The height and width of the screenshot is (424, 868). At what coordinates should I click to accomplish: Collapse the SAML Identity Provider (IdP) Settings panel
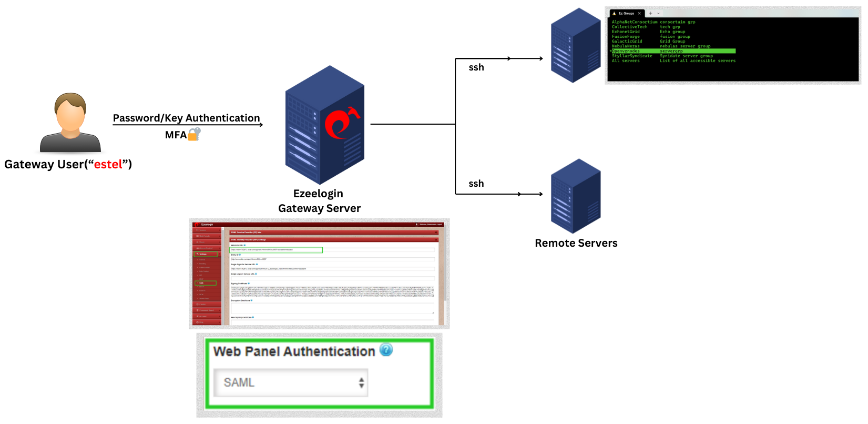[x=436, y=239]
